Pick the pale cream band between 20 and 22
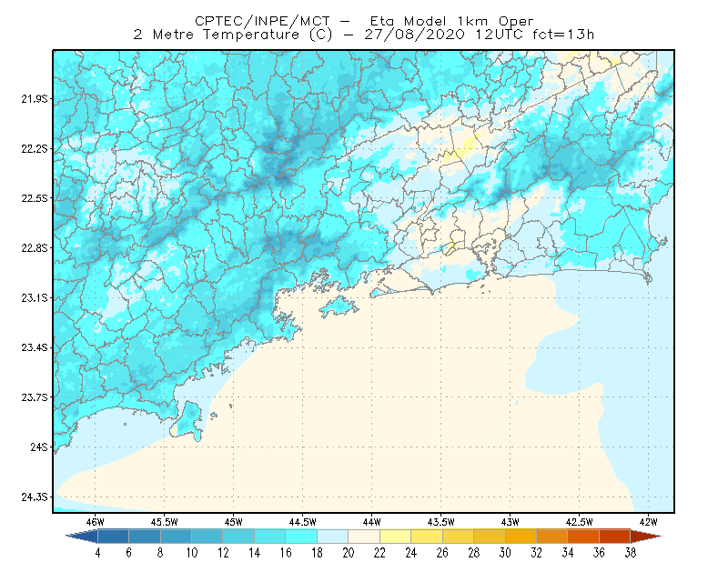Viewport: 728px width, 562px height. [x=364, y=537]
